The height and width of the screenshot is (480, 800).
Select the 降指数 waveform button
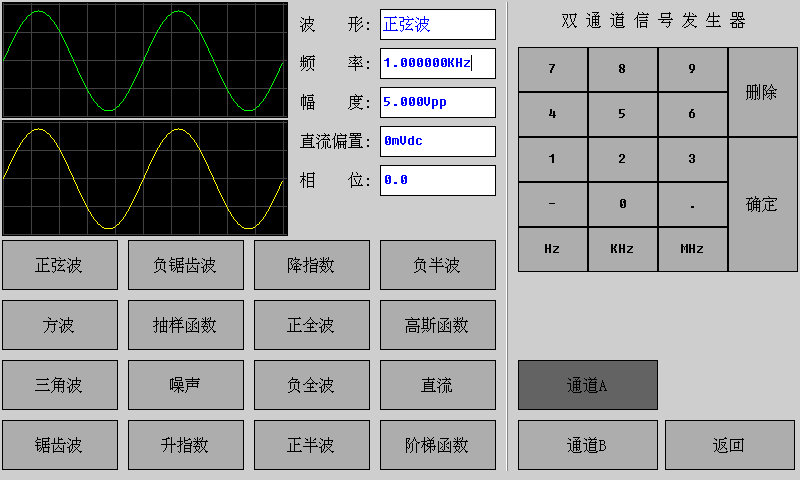[312, 265]
